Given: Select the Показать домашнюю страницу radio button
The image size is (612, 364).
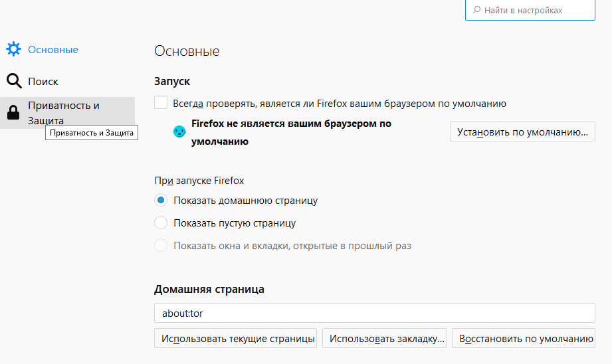Looking at the screenshot, I should [161, 200].
